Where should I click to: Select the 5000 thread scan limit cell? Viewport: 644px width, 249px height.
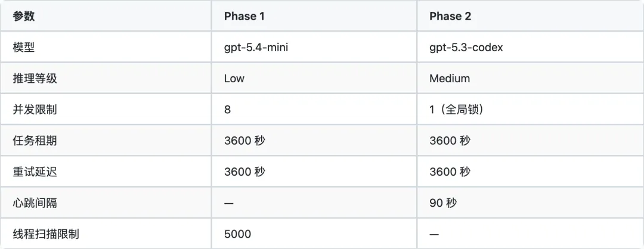tap(237, 234)
